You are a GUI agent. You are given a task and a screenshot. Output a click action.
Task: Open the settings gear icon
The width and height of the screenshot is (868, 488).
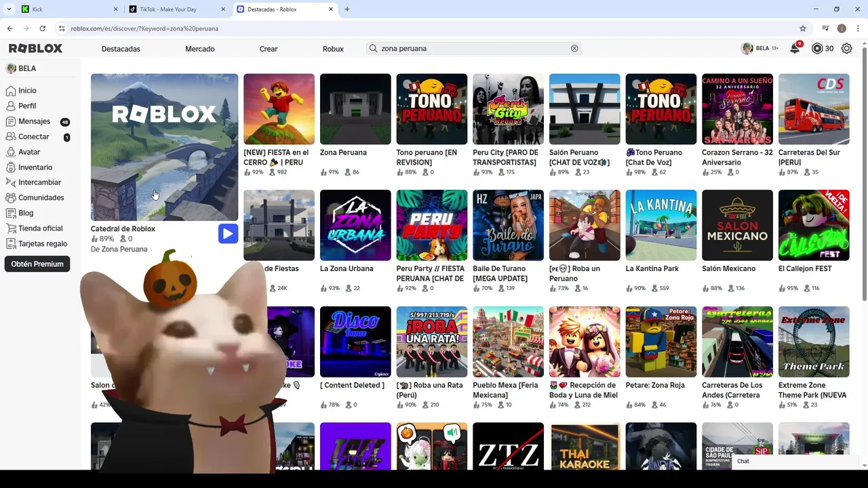click(x=846, y=49)
